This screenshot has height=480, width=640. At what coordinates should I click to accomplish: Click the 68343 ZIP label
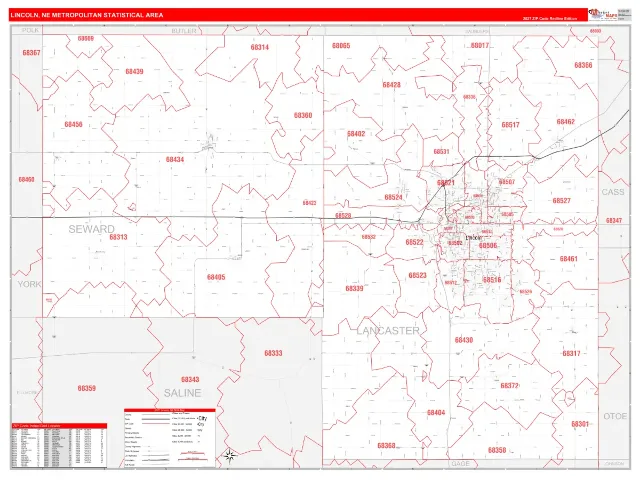coord(190,380)
